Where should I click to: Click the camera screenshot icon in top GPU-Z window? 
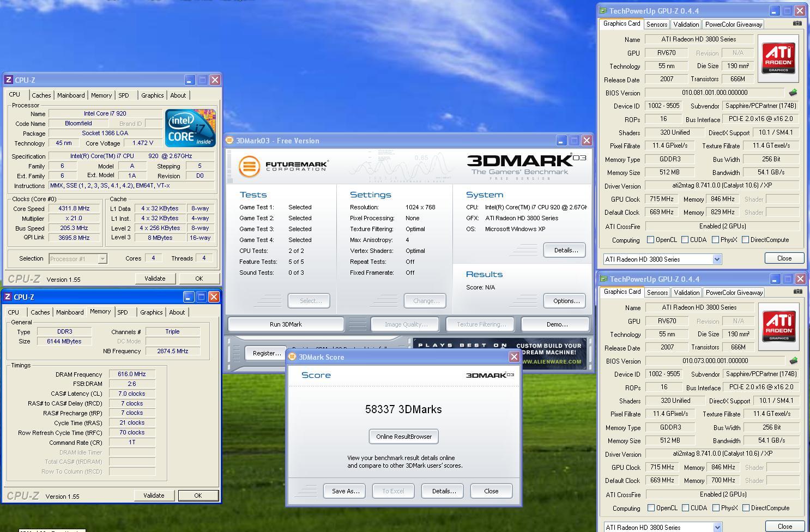click(797, 23)
